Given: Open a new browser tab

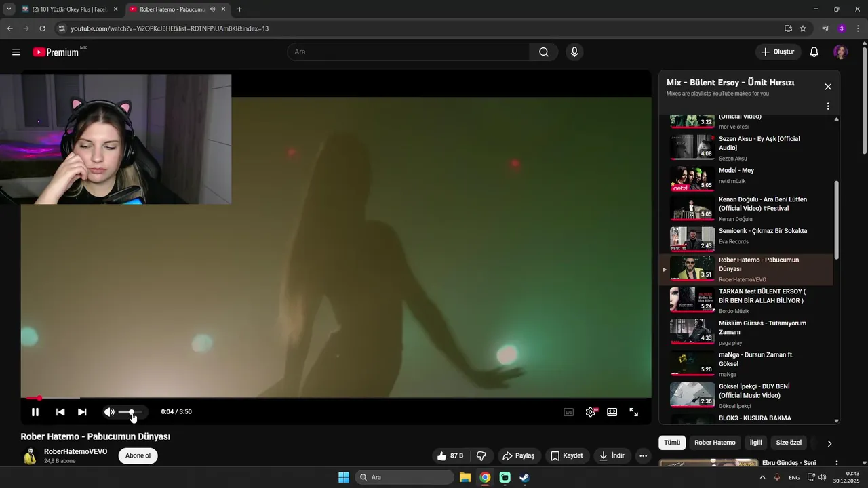Looking at the screenshot, I should [x=239, y=9].
